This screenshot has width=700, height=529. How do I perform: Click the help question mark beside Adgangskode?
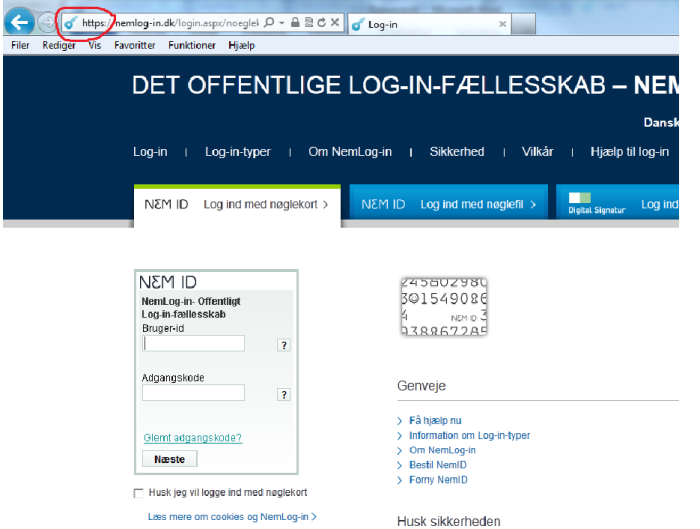(284, 395)
